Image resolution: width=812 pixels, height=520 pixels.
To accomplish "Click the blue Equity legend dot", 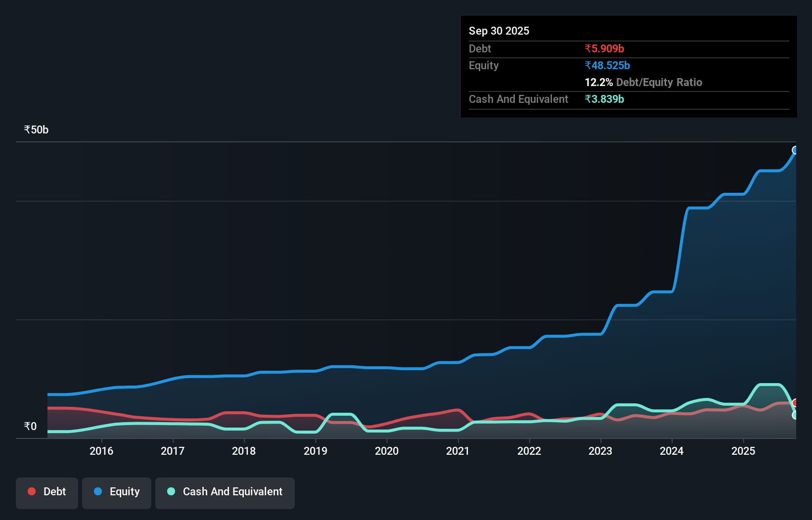I will [x=97, y=491].
